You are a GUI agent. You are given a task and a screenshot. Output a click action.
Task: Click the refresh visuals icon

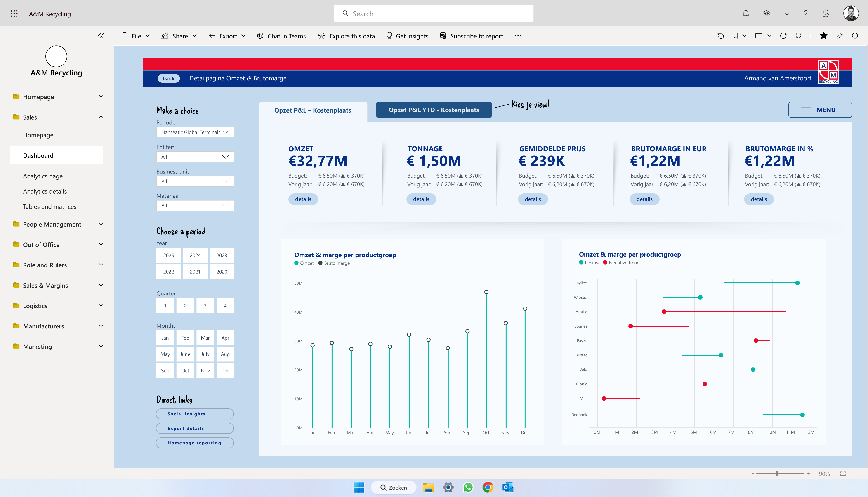tap(783, 36)
